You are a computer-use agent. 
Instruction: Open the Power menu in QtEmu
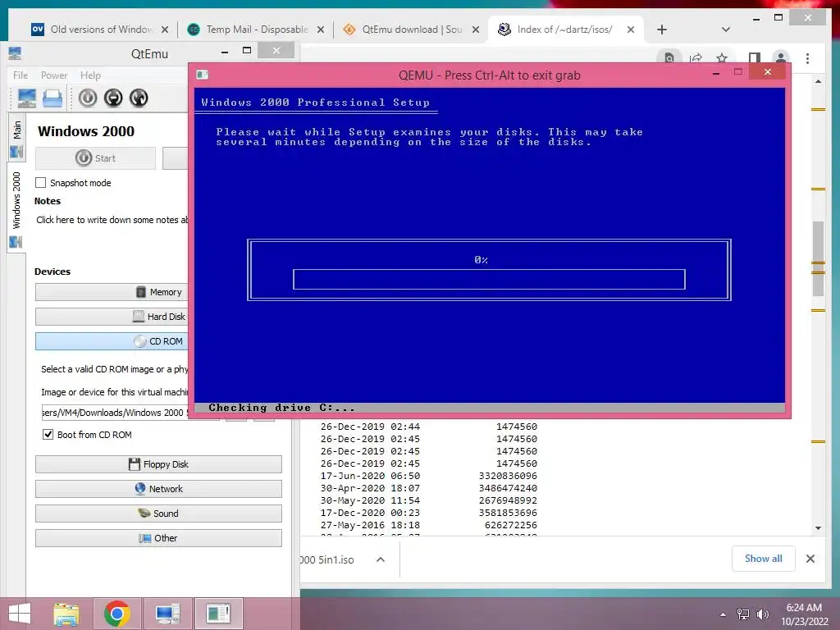pos(54,75)
